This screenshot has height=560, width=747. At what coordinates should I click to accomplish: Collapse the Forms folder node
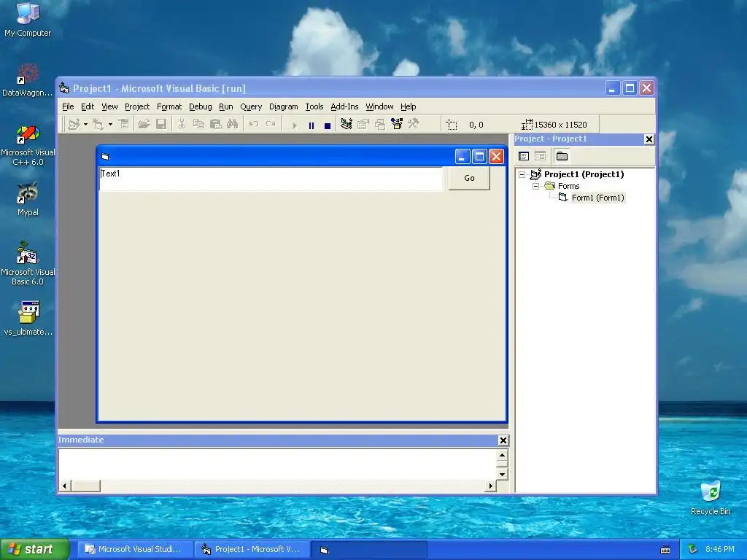click(x=535, y=186)
